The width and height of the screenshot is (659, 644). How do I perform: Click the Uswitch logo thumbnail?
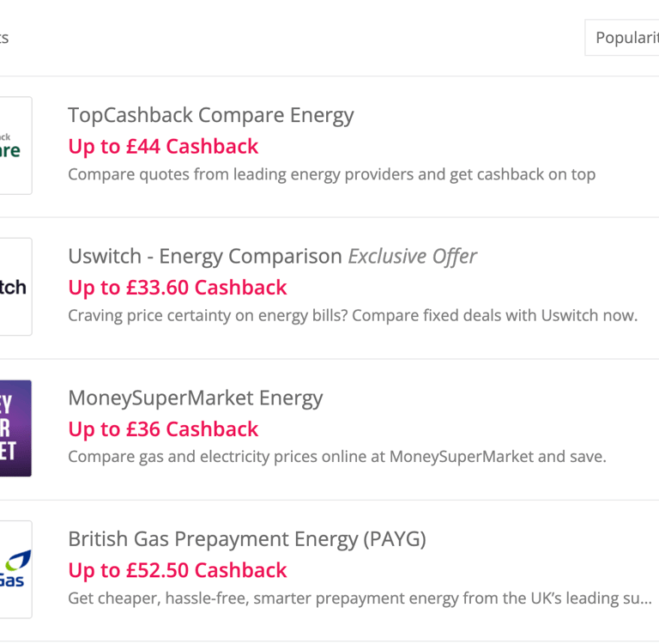14,287
